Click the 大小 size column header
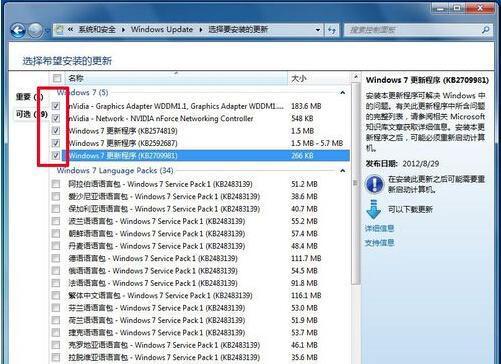Screen dimensions: 501x364 (x=319, y=78)
